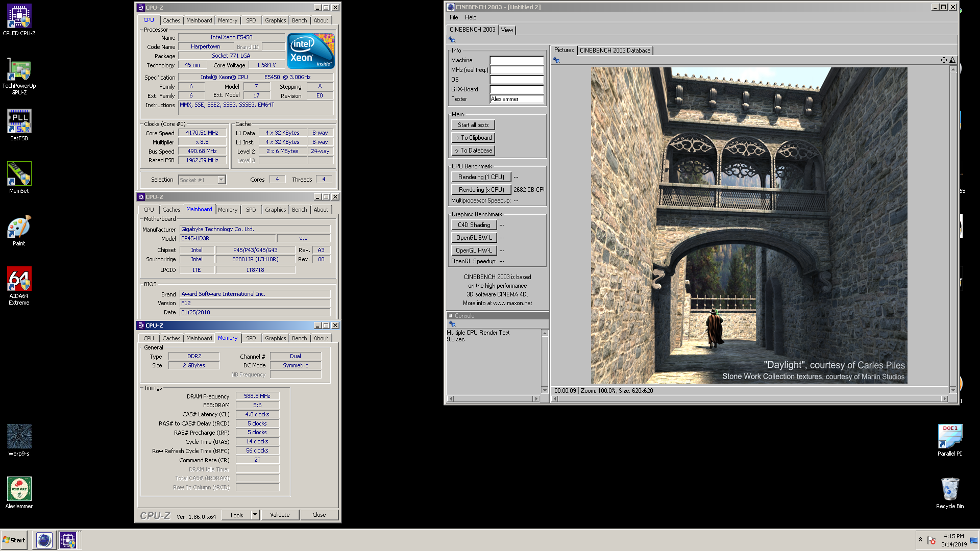Click the GFX-Board input field
Viewport: 980px width, 551px height.
pyautogui.click(x=517, y=89)
